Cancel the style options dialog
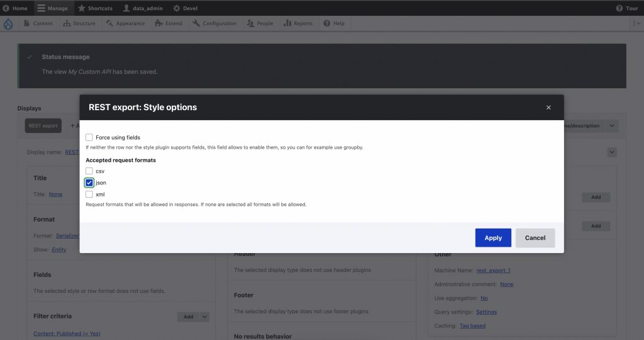This screenshot has height=340, width=644. click(535, 237)
